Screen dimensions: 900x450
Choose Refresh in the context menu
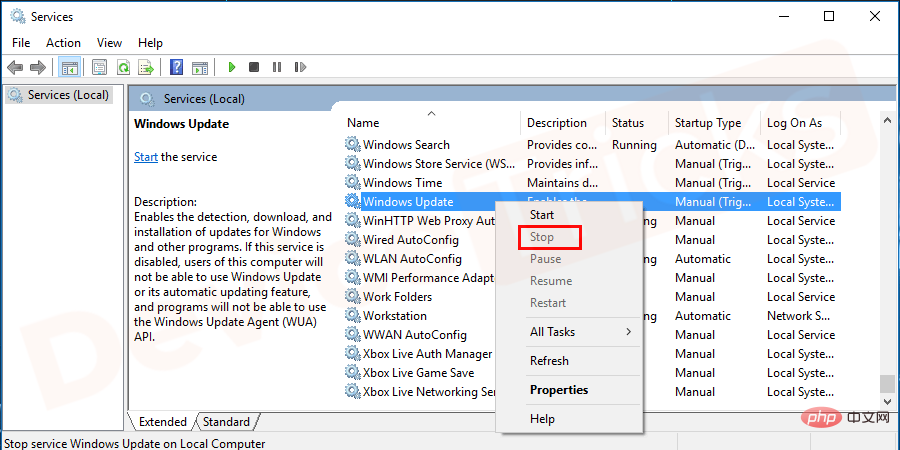pos(569,360)
